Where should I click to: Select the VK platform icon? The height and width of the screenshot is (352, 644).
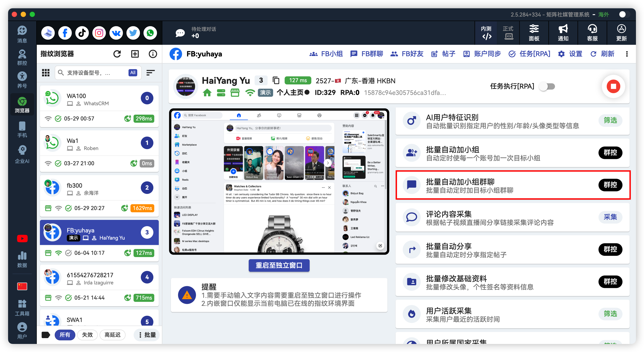point(116,33)
